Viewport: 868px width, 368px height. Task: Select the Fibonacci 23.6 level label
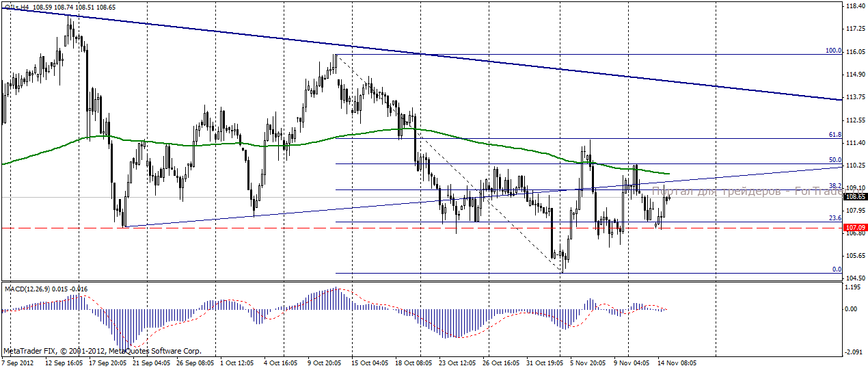[x=835, y=218]
